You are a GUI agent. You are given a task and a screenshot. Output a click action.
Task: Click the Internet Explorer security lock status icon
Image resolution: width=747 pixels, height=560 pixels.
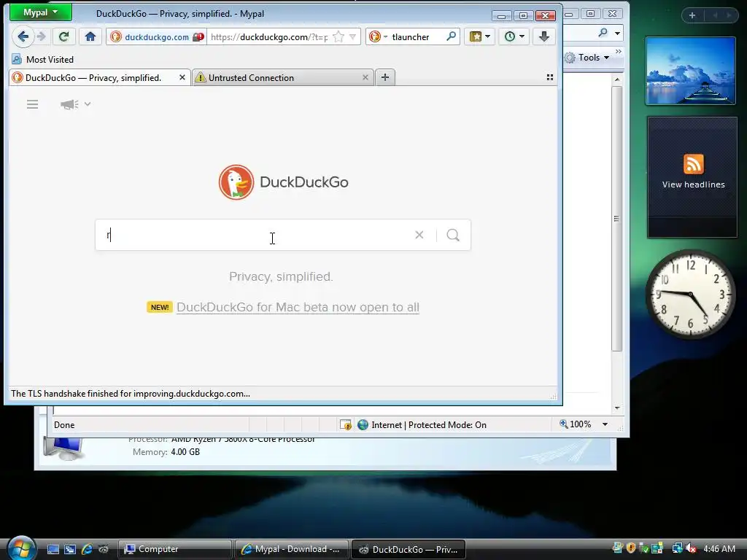(345, 425)
